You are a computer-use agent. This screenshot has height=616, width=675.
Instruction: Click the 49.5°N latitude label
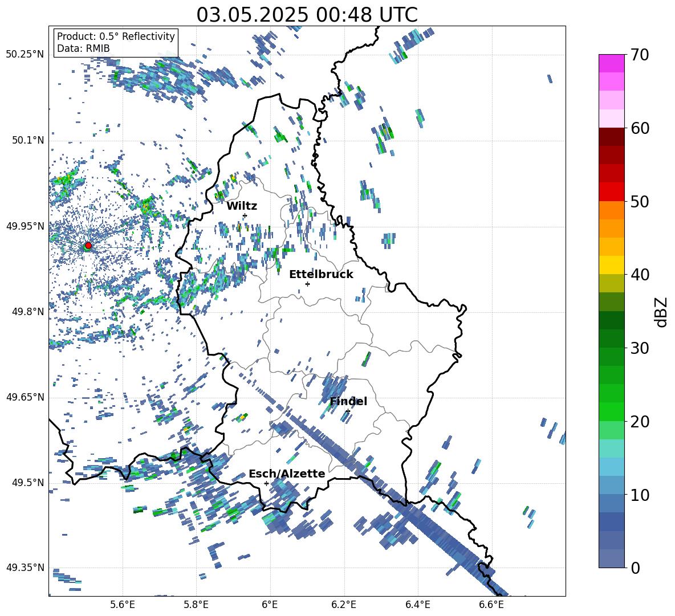[x=28, y=482]
